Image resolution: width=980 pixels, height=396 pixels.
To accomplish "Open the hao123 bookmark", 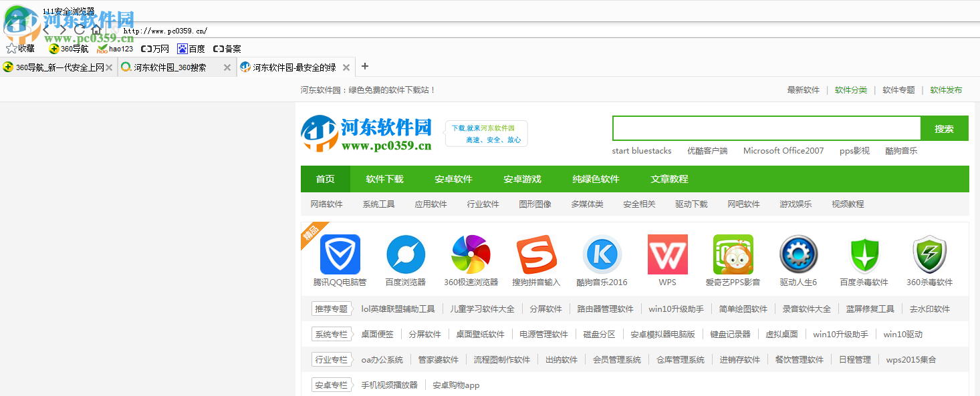I will pos(115,49).
